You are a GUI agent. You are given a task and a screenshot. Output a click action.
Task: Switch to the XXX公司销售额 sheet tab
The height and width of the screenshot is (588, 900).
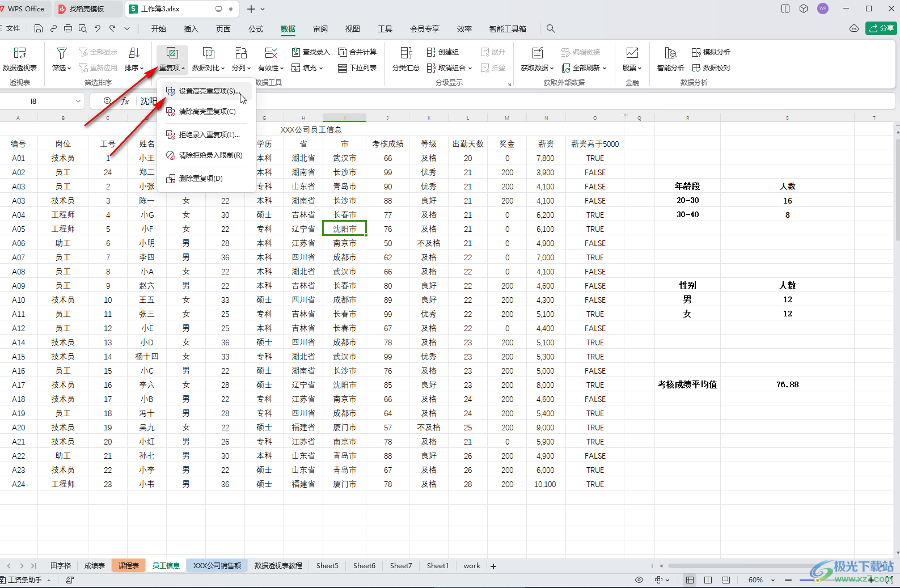coord(217,566)
